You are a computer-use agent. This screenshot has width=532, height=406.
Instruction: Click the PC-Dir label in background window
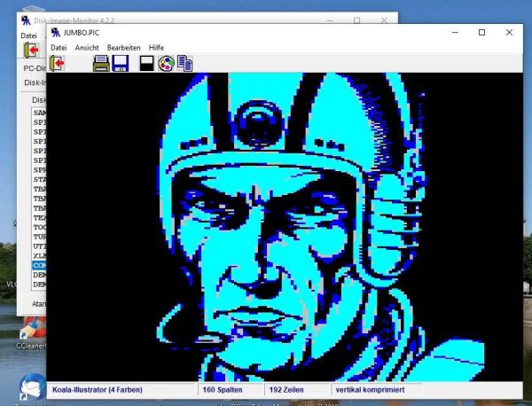click(x=35, y=68)
